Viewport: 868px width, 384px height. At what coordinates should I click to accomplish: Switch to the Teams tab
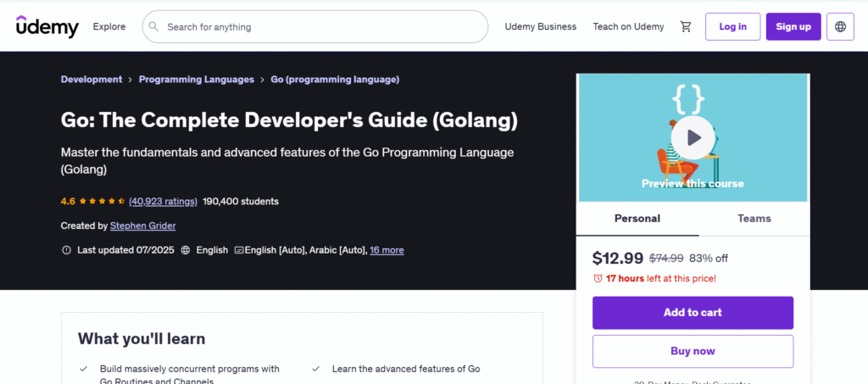pos(754,219)
